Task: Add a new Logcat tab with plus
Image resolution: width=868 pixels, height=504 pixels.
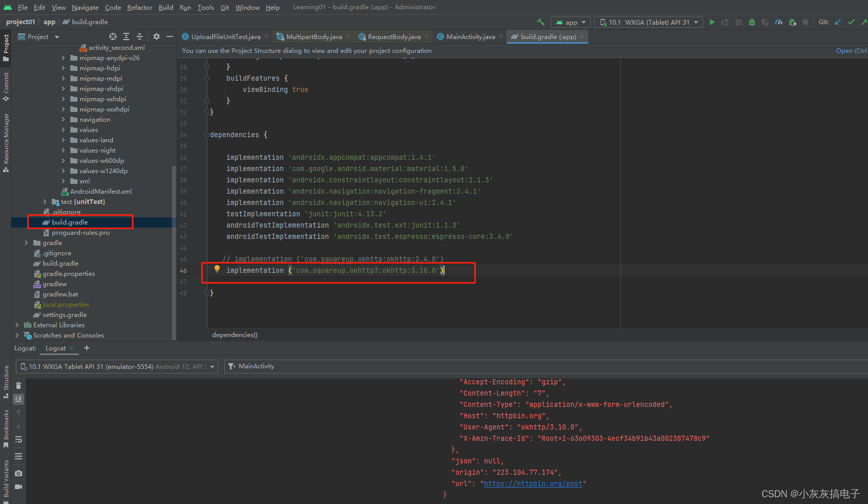Action: (87, 348)
